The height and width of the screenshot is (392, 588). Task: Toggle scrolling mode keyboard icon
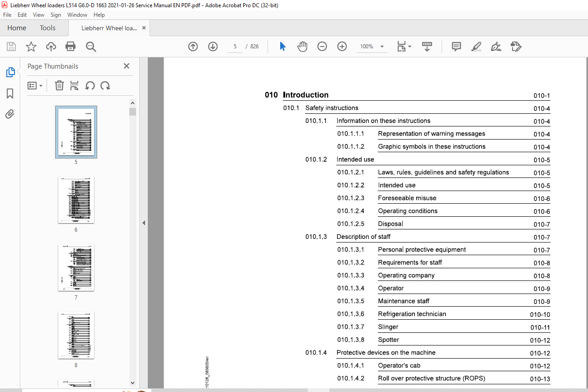tap(427, 47)
